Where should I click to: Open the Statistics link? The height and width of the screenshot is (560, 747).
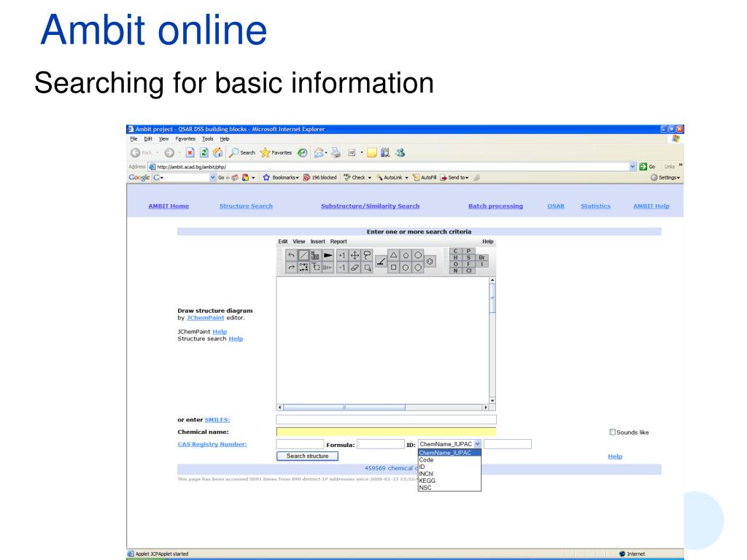click(595, 206)
